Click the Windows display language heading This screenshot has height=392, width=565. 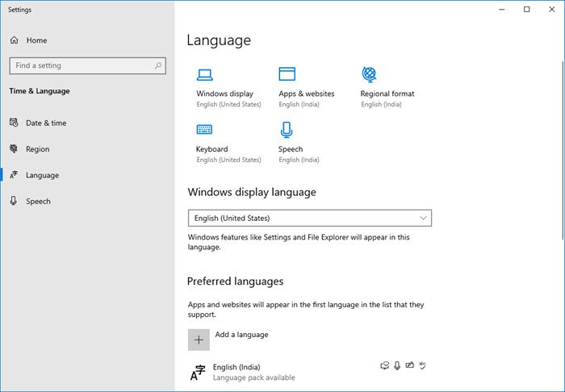coord(252,192)
